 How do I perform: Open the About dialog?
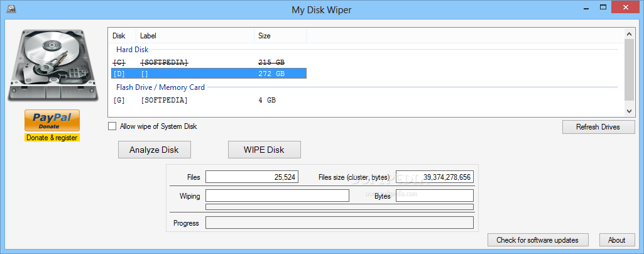(616, 240)
